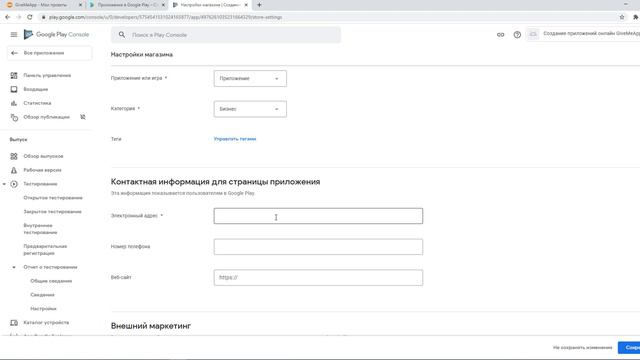Click the Рабочая версия icon
This screenshot has height=360, width=640.
point(14,170)
